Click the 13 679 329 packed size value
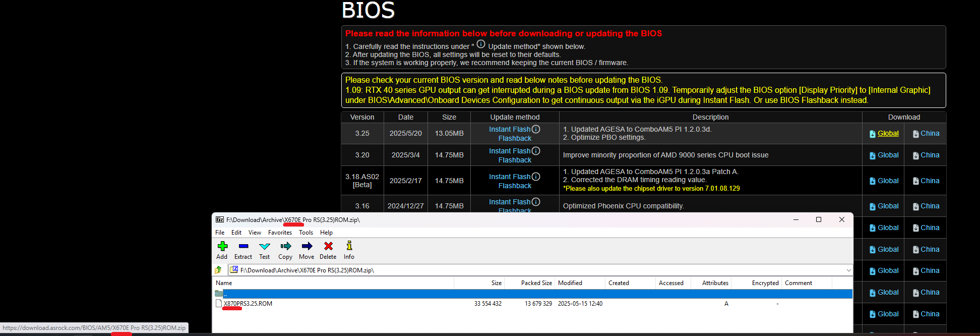This screenshot has height=336, width=980. 538,304
